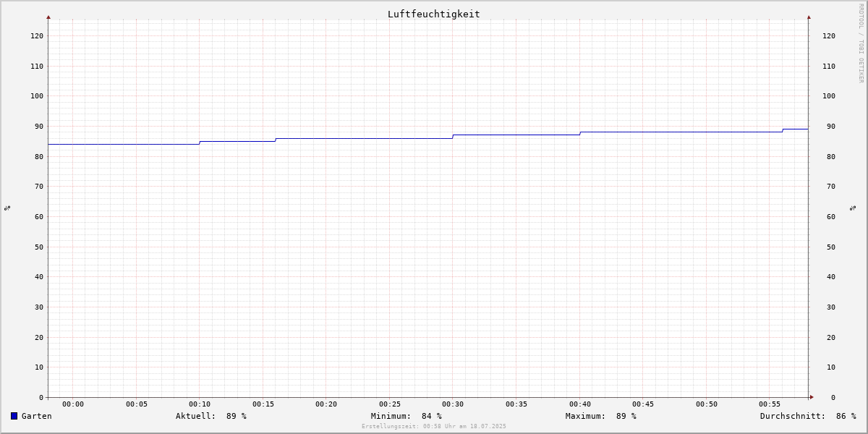The image size is (868, 434).
Task: Click the 00:50 time axis label
Action: [707, 404]
